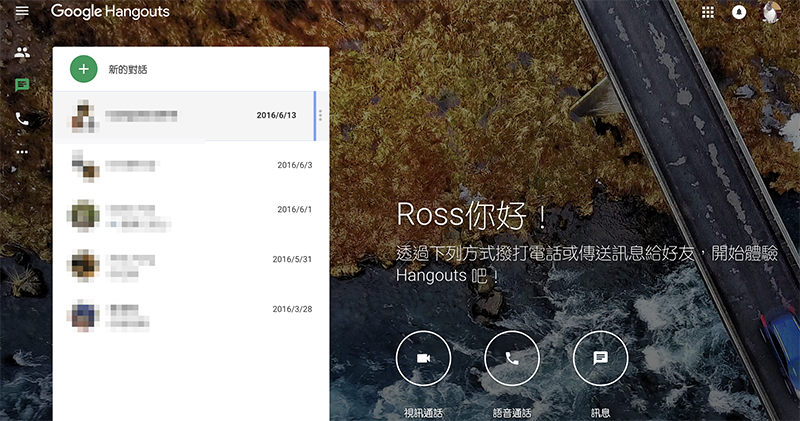Open the More options ellipsis in sidebar
This screenshot has height=421, width=800.
pos(22,152)
